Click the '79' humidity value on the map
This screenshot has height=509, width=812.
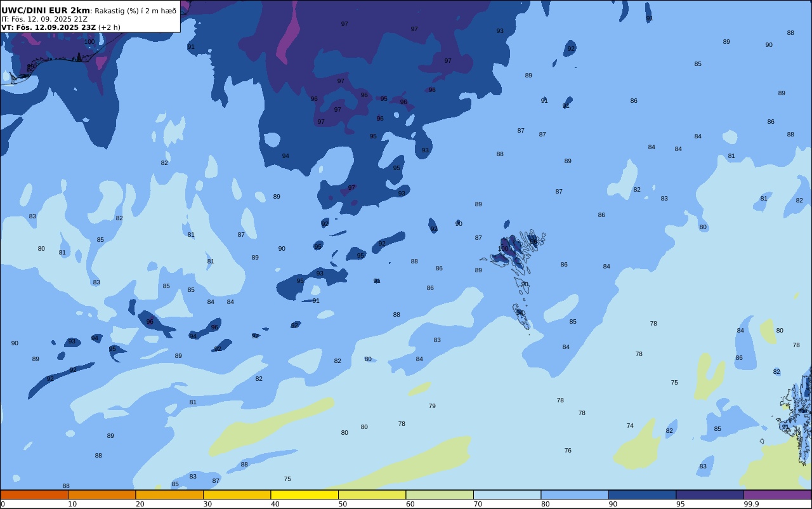tap(432, 406)
